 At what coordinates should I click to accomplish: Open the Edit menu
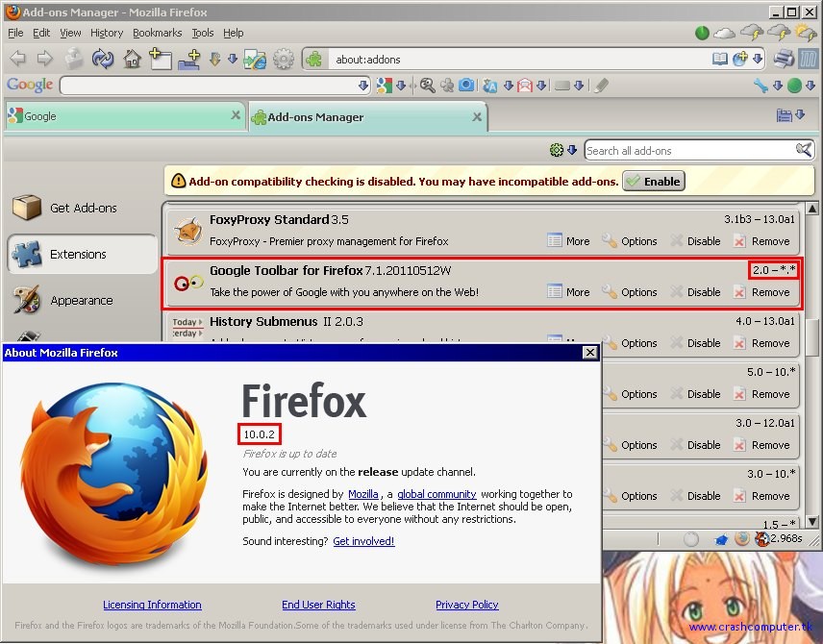click(x=41, y=33)
